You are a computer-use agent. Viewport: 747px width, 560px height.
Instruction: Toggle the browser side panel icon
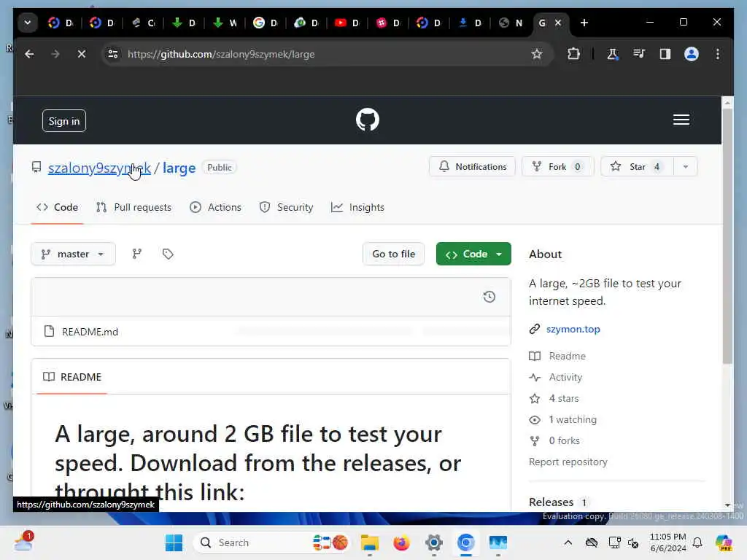pos(665,54)
